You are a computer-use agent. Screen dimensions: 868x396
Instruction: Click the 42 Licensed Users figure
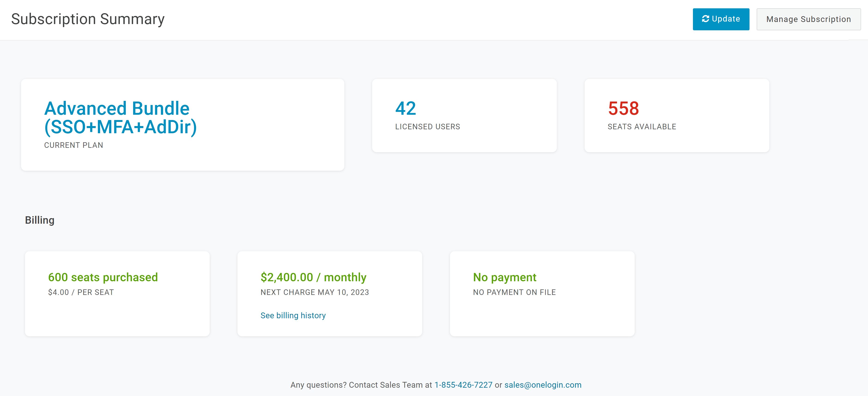[x=405, y=108]
